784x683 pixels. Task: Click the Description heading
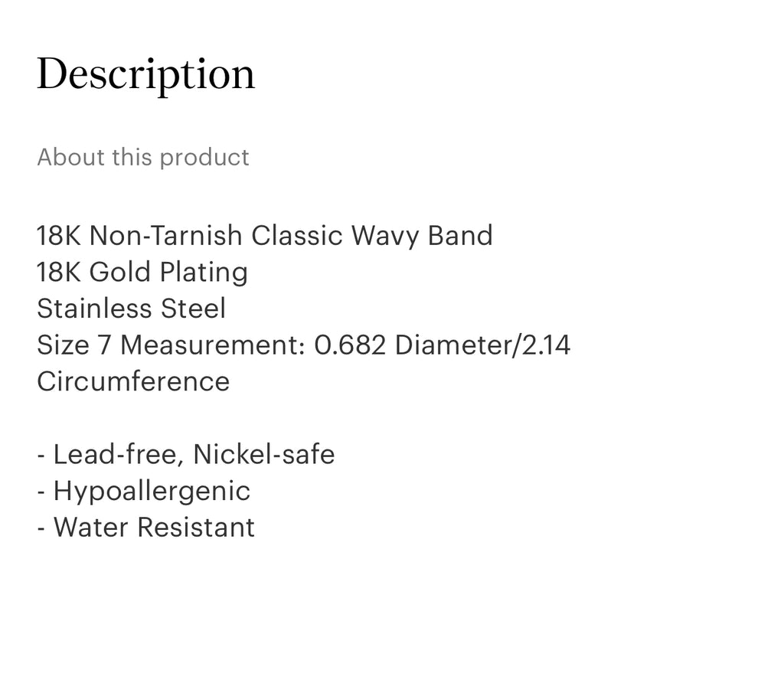[x=145, y=75]
